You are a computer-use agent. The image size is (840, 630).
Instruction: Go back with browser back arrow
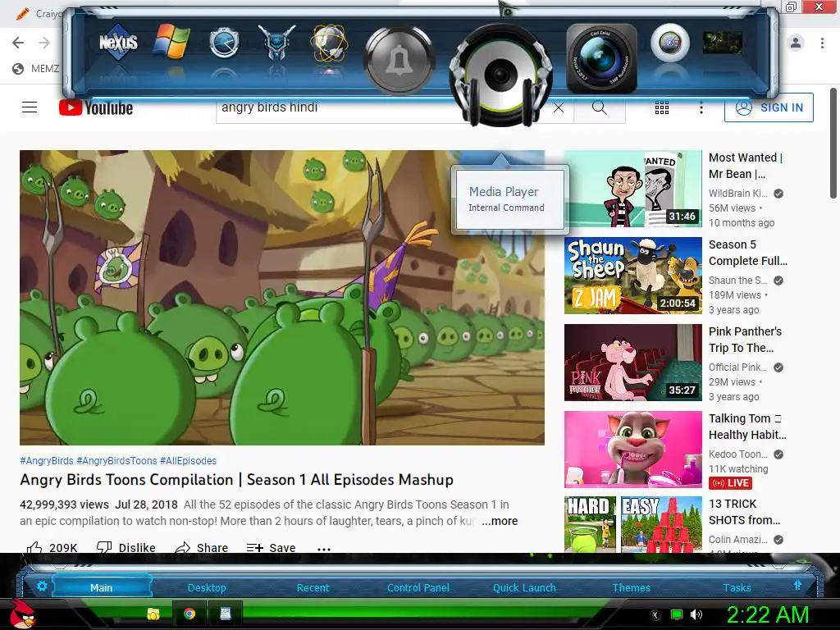[18, 43]
